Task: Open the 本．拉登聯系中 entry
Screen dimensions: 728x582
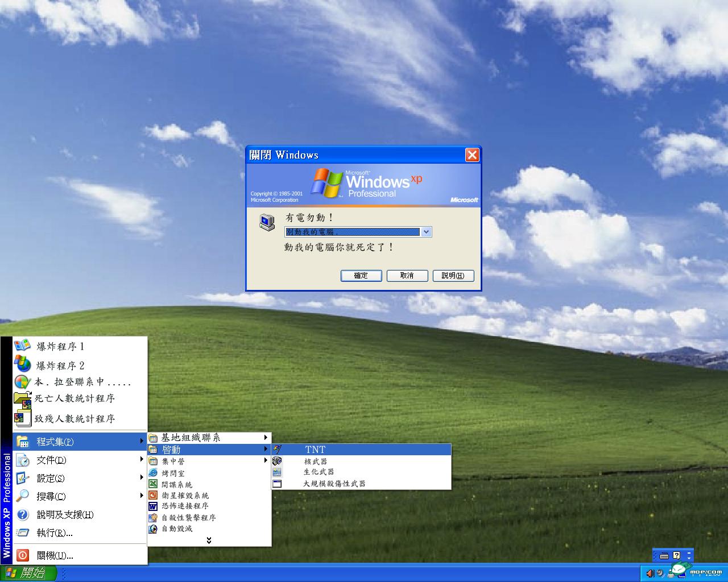Action: (80, 382)
